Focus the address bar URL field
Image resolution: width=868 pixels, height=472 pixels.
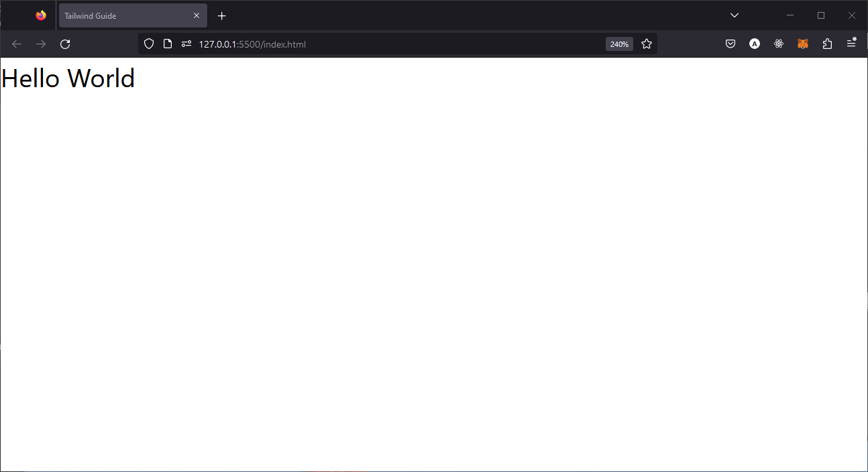(x=399, y=44)
